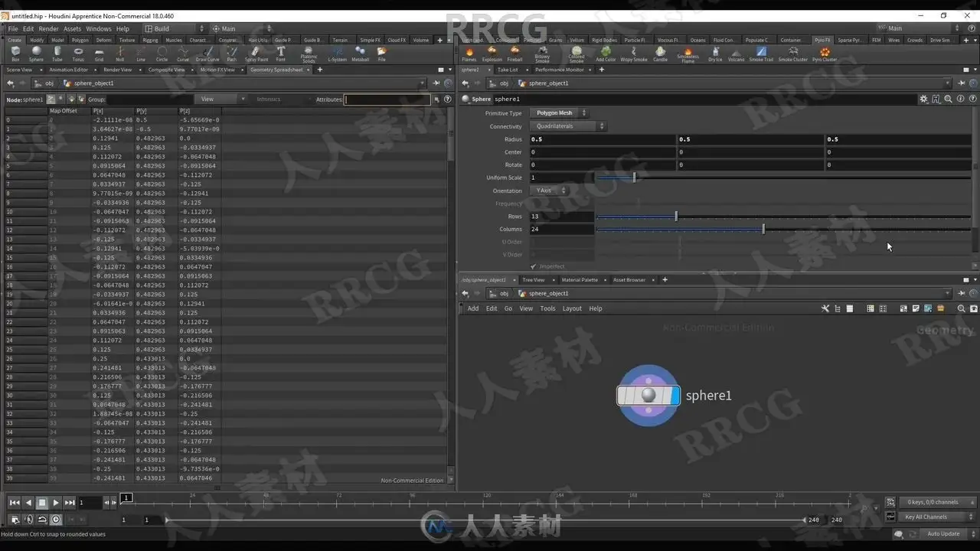This screenshot has height=551, width=980.
Task: Select the Metaball shelf tool
Action: 360,54
